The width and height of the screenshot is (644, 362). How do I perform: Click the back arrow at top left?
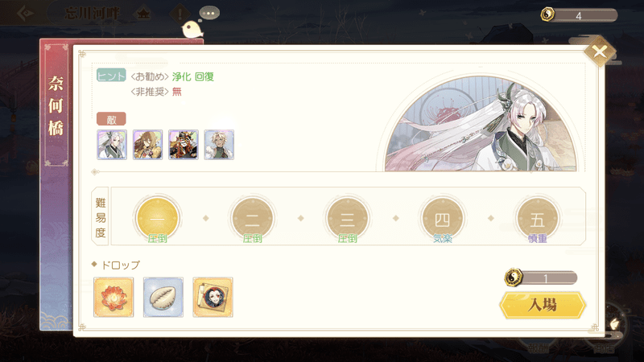coord(26,14)
